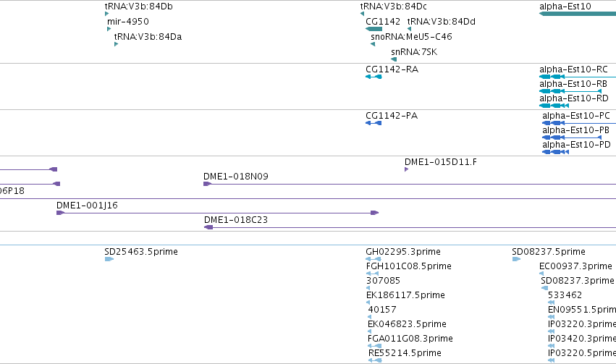Screen dimensions: 616x364
Task: Select the alpha-Est10-RB transcript glyph
Action: click(x=570, y=91)
